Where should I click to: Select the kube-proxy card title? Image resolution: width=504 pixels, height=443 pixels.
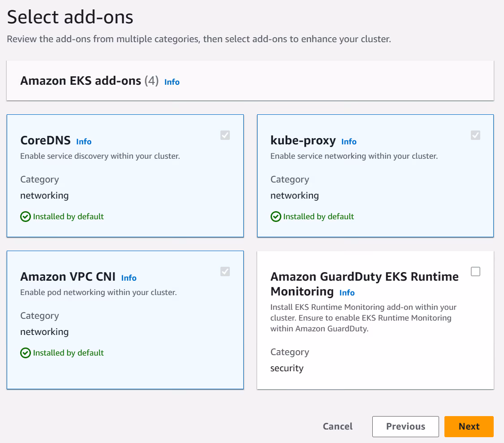303,141
